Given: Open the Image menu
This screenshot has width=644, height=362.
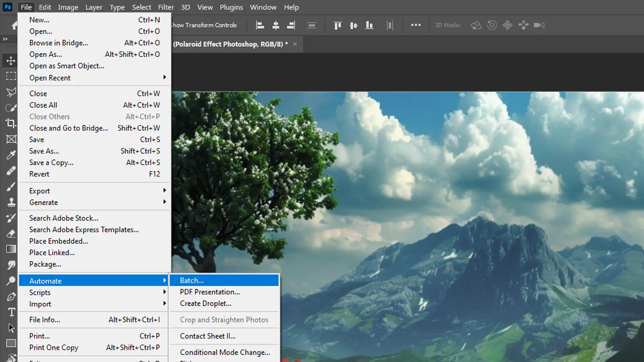Looking at the screenshot, I should [x=68, y=7].
